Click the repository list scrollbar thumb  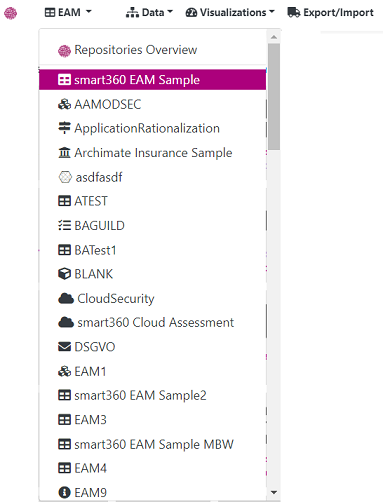click(274, 97)
